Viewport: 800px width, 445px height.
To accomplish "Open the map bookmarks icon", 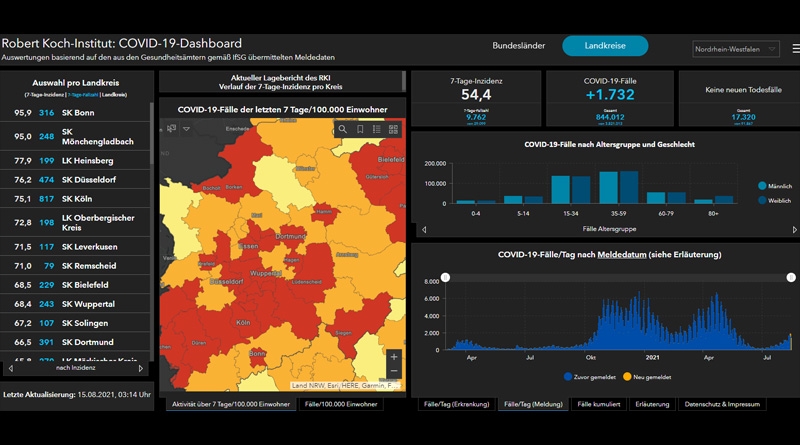I will click(x=360, y=129).
